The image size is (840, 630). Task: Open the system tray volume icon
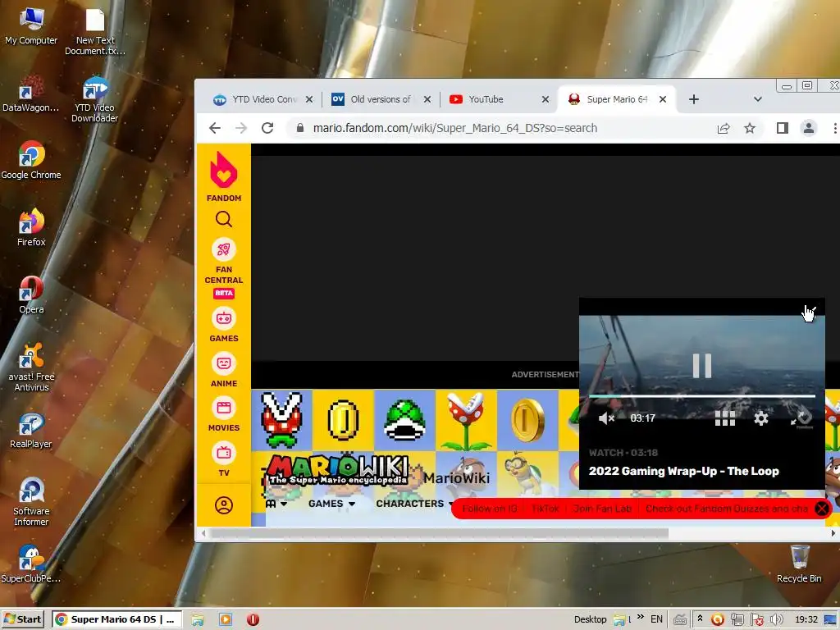776,619
